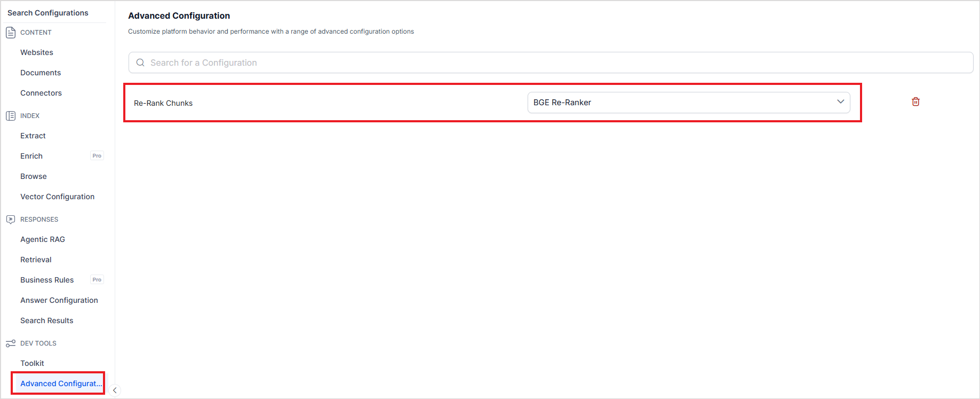
Task: Select Vector Configuration in the sidebar
Action: (x=57, y=197)
